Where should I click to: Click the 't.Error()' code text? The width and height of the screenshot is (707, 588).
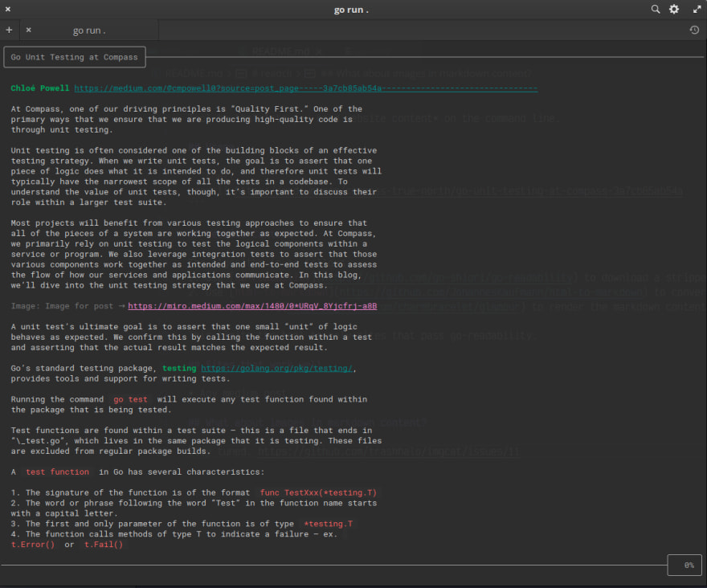33,545
